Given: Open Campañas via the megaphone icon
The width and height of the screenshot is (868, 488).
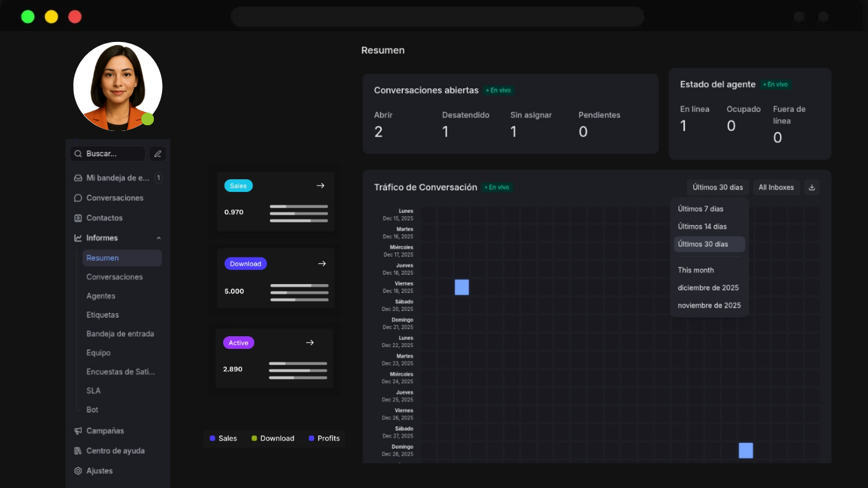Looking at the screenshot, I should pyautogui.click(x=78, y=431).
